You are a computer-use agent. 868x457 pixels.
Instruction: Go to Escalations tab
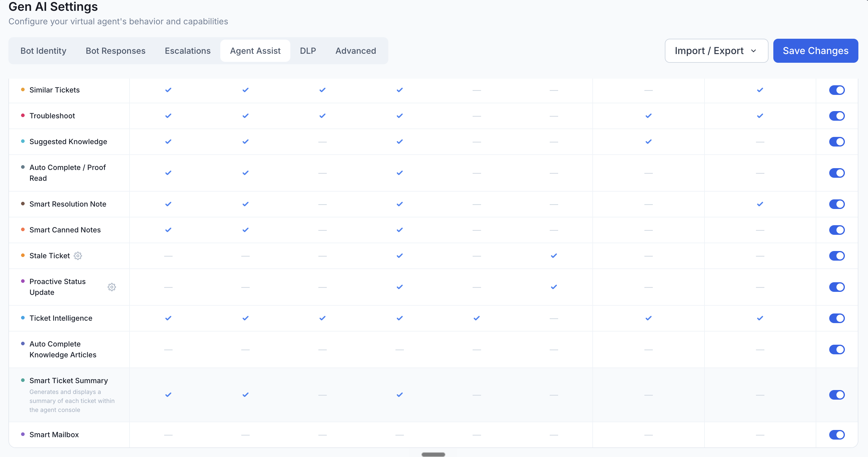click(188, 51)
